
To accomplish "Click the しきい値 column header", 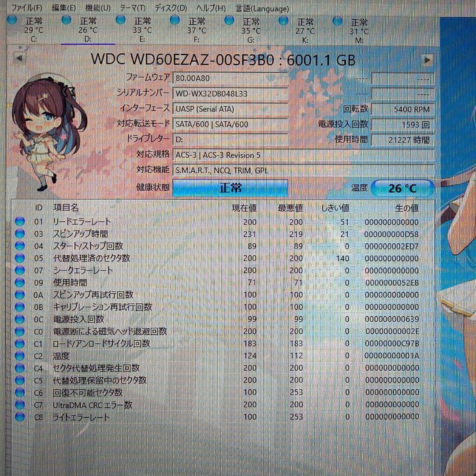I will pos(335,208).
